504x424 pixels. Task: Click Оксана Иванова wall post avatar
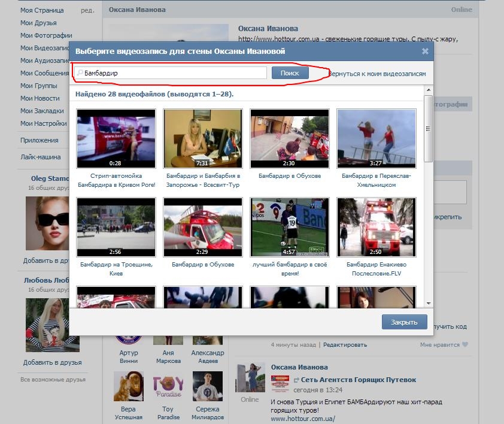click(250, 377)
